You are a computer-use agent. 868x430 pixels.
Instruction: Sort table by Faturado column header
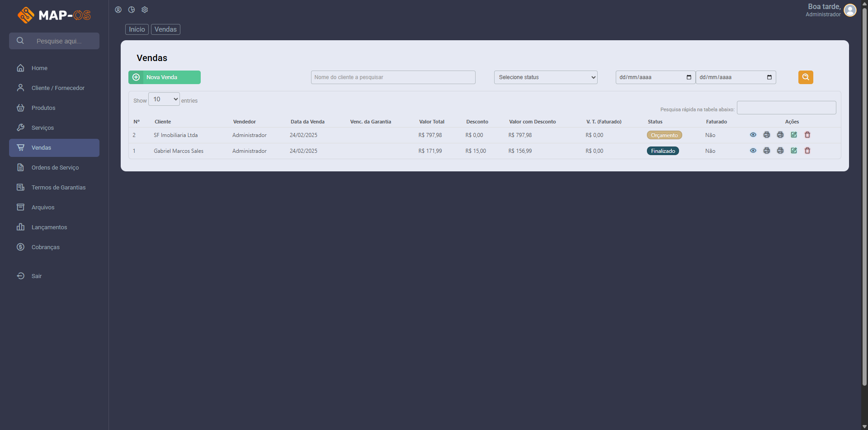point(717,122)
